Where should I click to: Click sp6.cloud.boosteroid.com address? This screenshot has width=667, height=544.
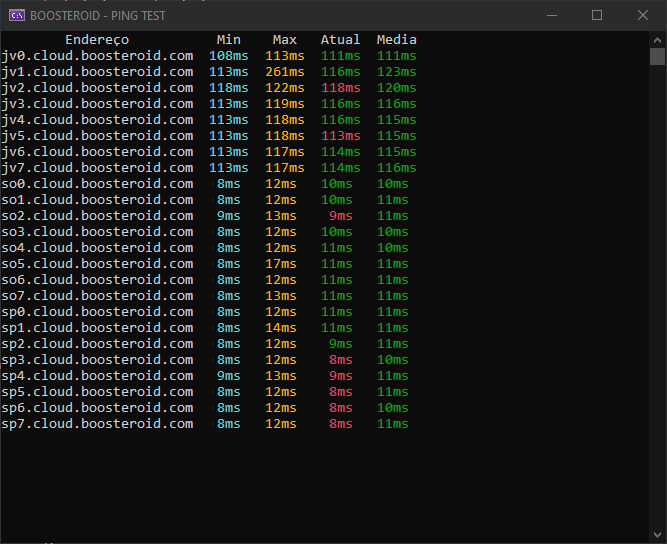click(97, 408)
